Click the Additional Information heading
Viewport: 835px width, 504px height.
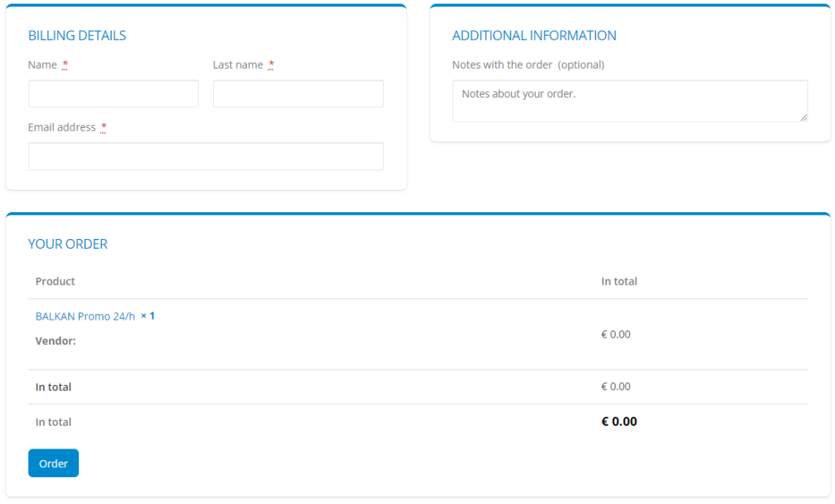click(534, 36)
